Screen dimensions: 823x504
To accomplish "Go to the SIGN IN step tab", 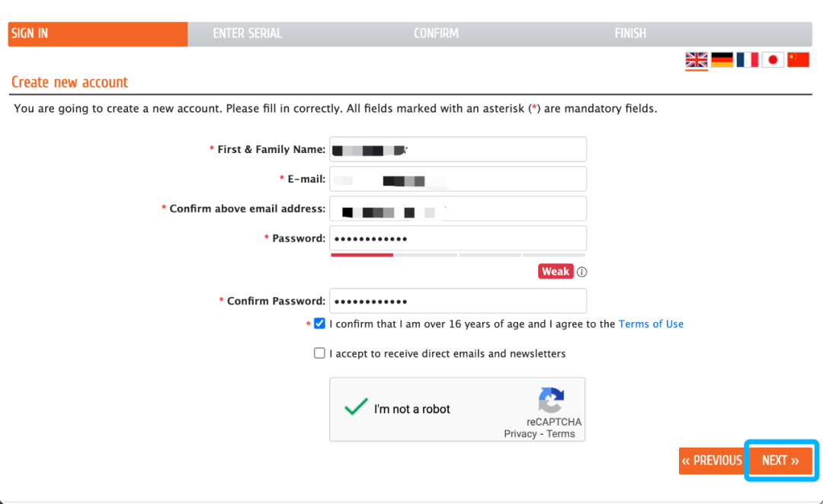I will click(98, 33).
